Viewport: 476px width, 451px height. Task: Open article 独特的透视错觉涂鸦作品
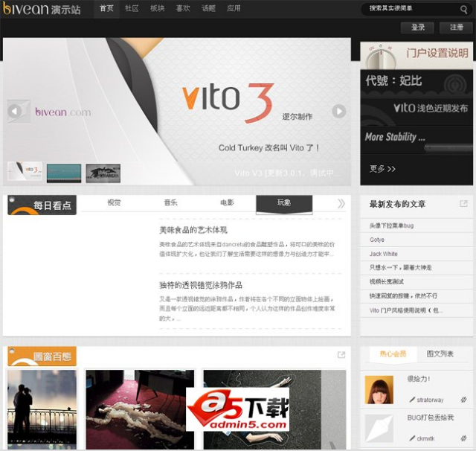(201, 285)
